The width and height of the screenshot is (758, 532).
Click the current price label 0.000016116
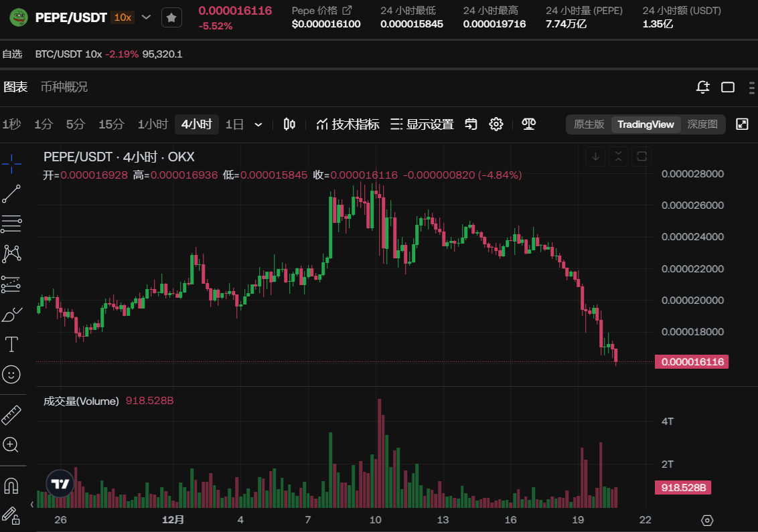tap(692, 362)
